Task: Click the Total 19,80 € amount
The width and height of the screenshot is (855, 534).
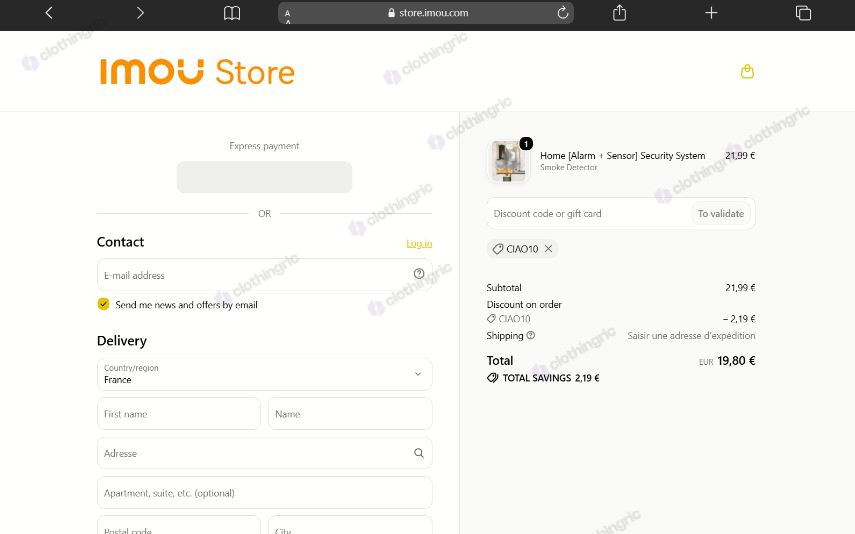Action: tap(736, 361)
